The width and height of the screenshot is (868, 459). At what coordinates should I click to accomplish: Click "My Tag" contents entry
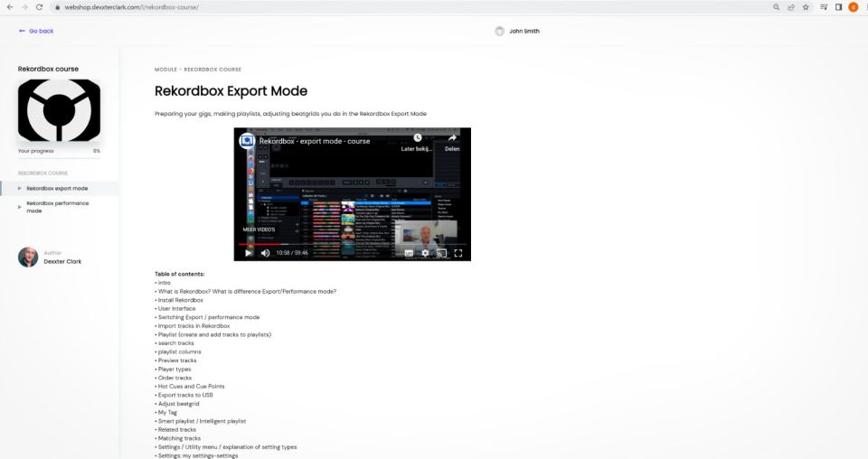tap(167, 412)
